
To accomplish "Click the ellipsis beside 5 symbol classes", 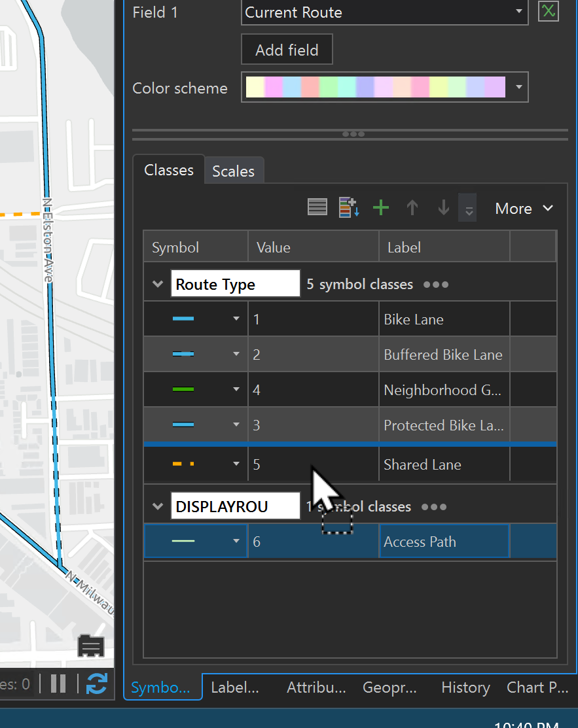I will tap(435, 284).
